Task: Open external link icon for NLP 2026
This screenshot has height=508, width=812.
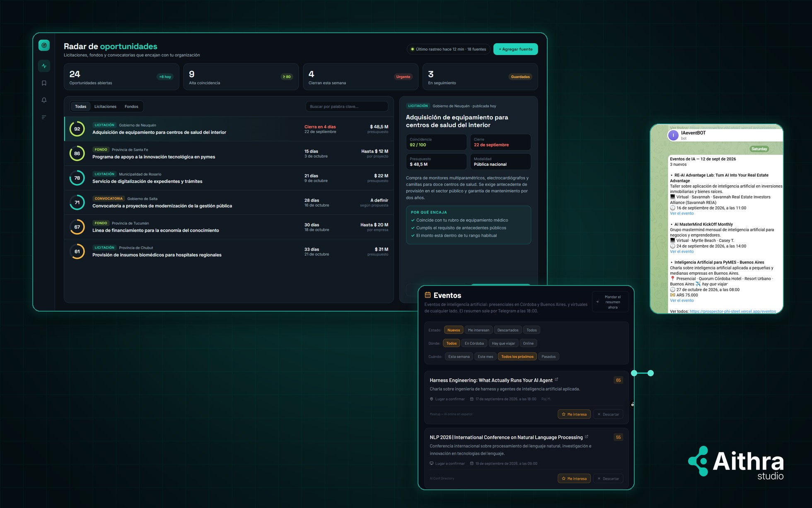Action: tap(587, 436)
